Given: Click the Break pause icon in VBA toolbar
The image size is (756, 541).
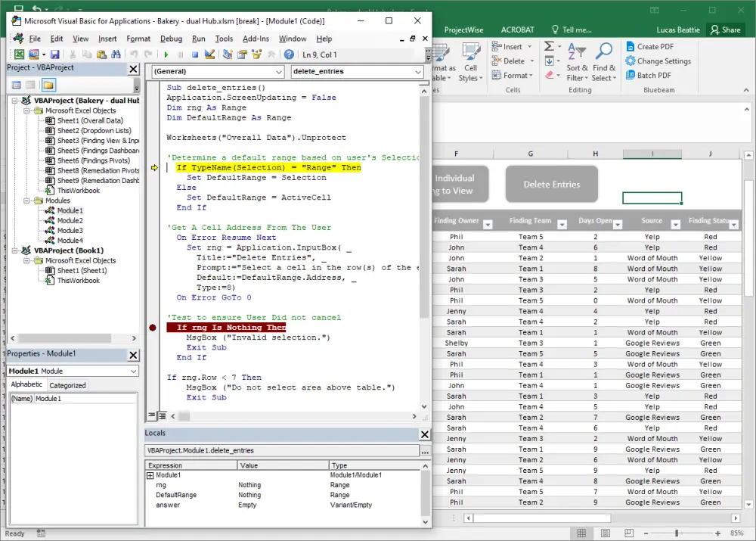Looking at the screenshot, I should coord(181,54).
